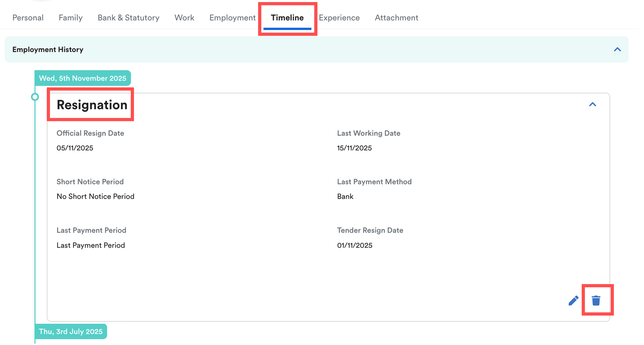Screen dimensions: 644x345
Task: Go to the Work tab
Action: 184,18
